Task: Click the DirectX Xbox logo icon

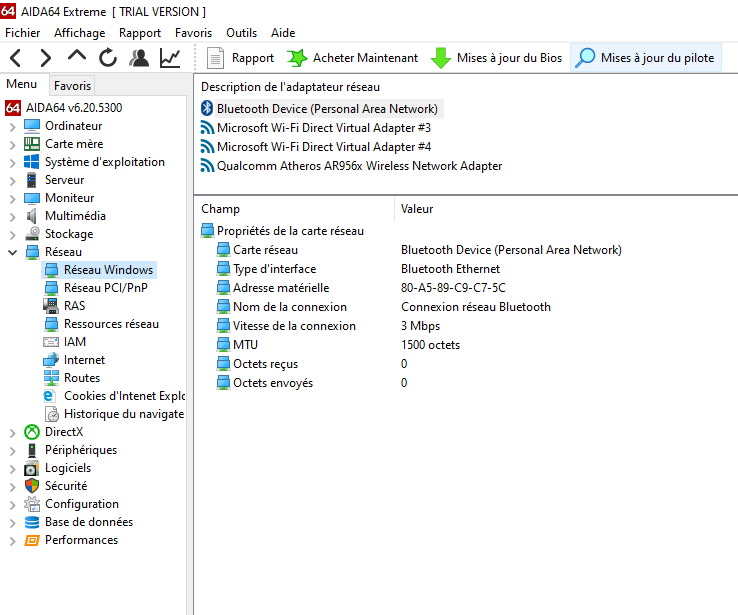Action: pos(32,432)
